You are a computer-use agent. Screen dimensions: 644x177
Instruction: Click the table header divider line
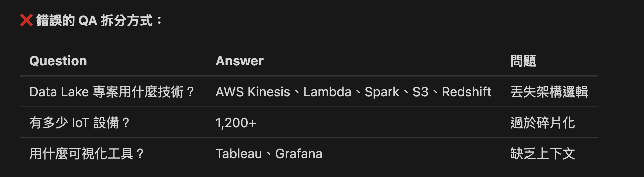coord(309,76)
